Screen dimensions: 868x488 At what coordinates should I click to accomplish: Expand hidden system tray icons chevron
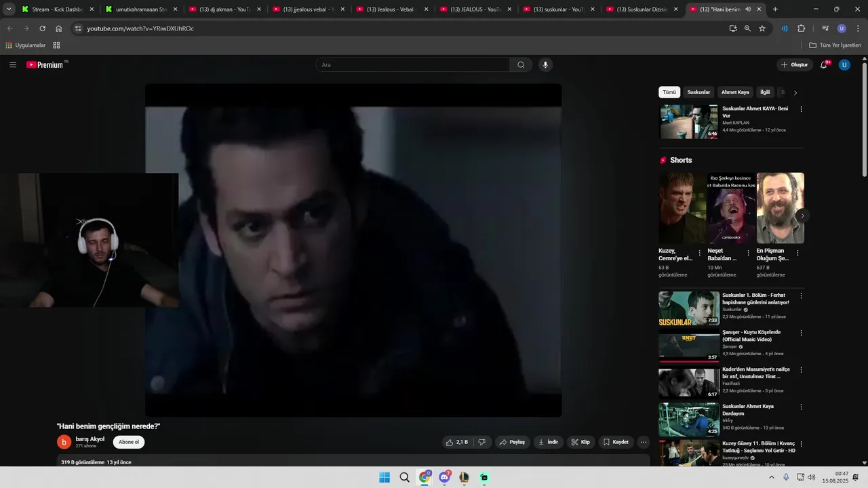(x=771, y=477)
